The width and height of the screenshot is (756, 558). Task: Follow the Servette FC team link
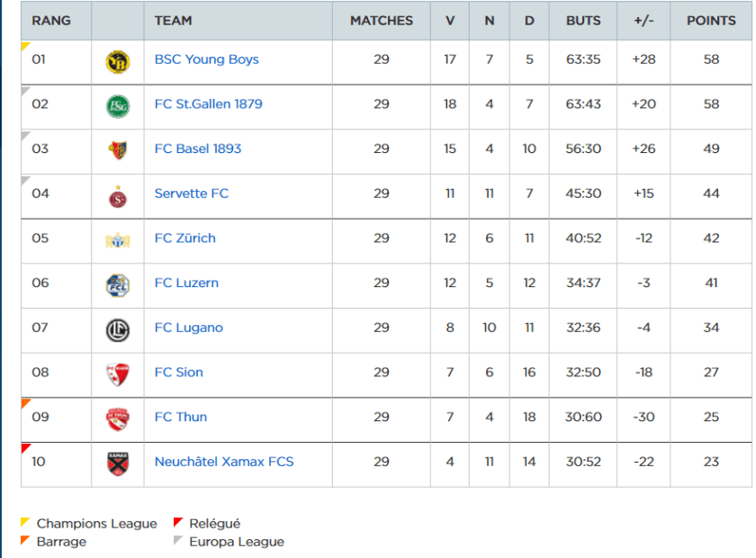coord(191,193)
